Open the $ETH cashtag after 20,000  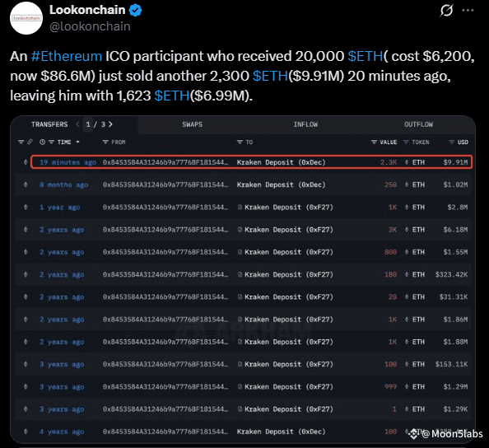[366, 57]
